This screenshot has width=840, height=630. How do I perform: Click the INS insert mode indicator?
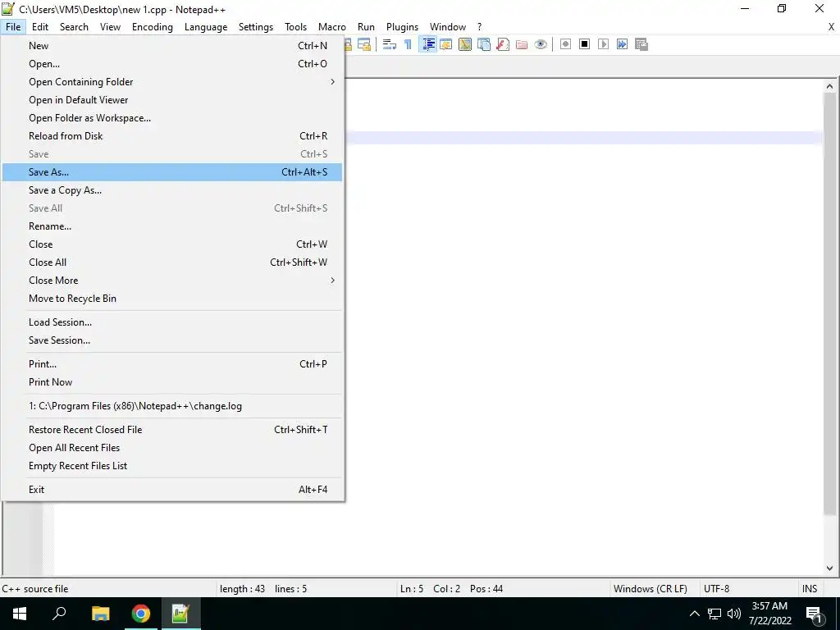pyautogui.click(x=810, y=589)
